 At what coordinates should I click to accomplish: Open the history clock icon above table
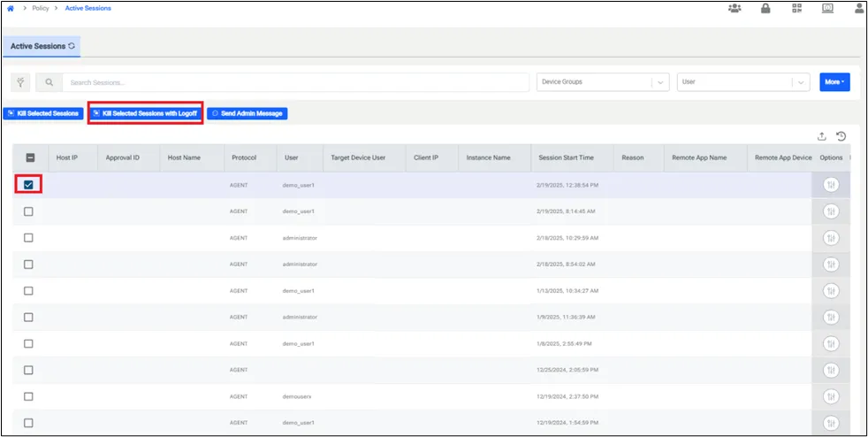click(x=841, y=136)
